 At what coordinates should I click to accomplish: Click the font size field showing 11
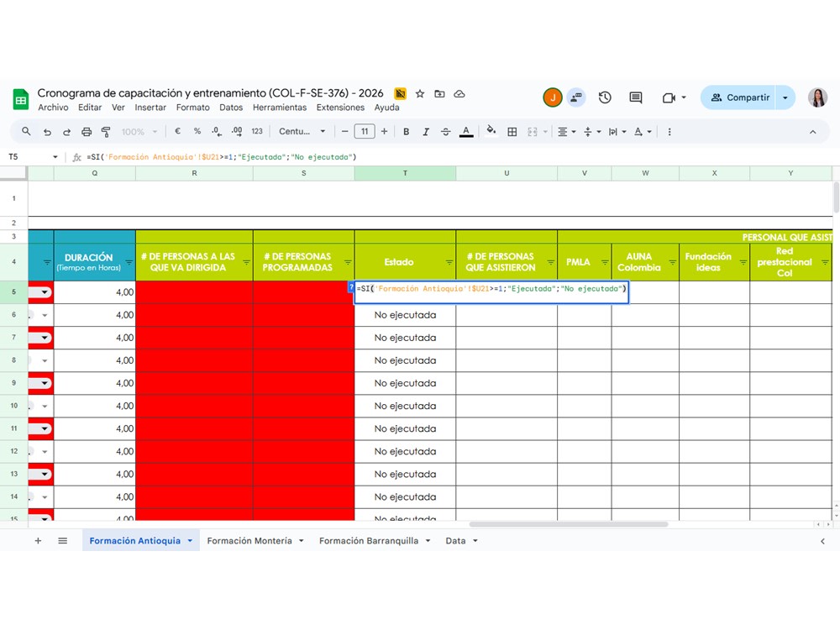click(365, 131)
